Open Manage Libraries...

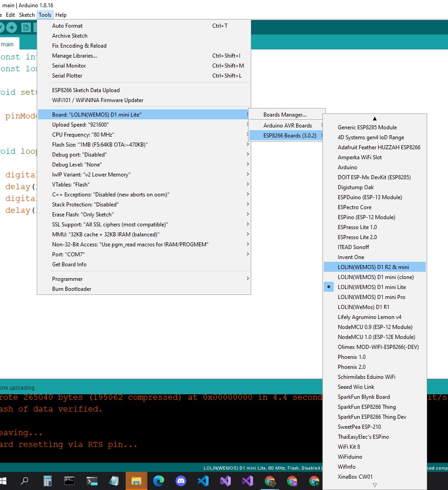click(144, 56)
